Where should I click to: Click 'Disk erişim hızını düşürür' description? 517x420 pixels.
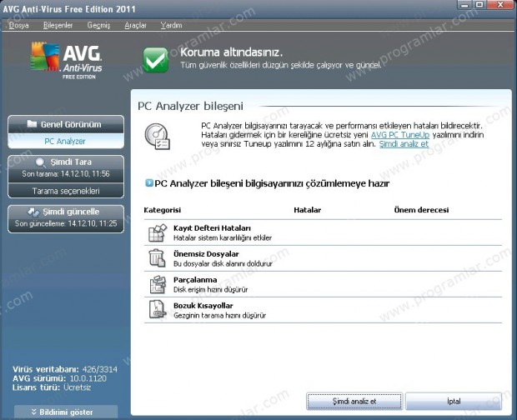coord(211,289)
